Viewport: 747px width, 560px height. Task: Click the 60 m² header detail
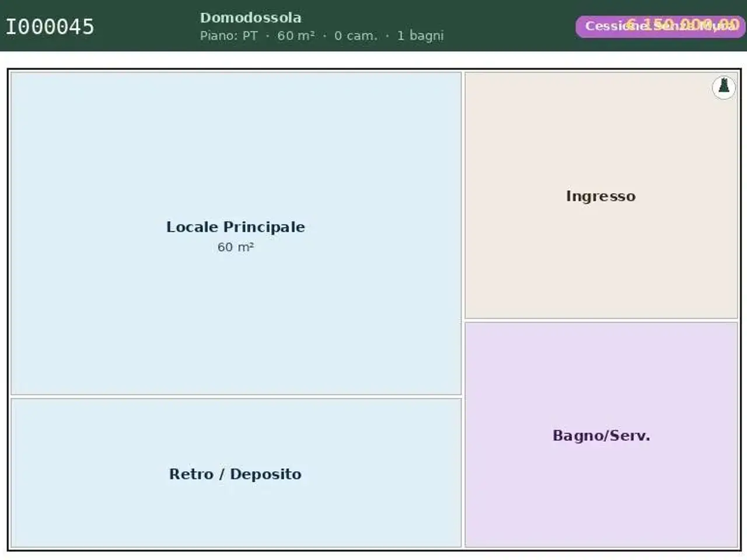pyautogui.click(x=296, y=36)
